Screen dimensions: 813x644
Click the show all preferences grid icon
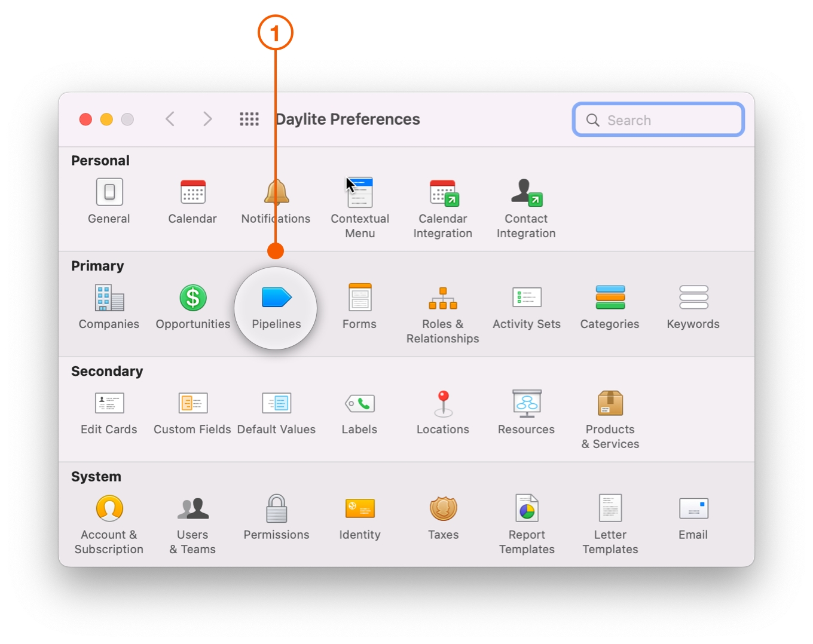(x=249, y=119)
